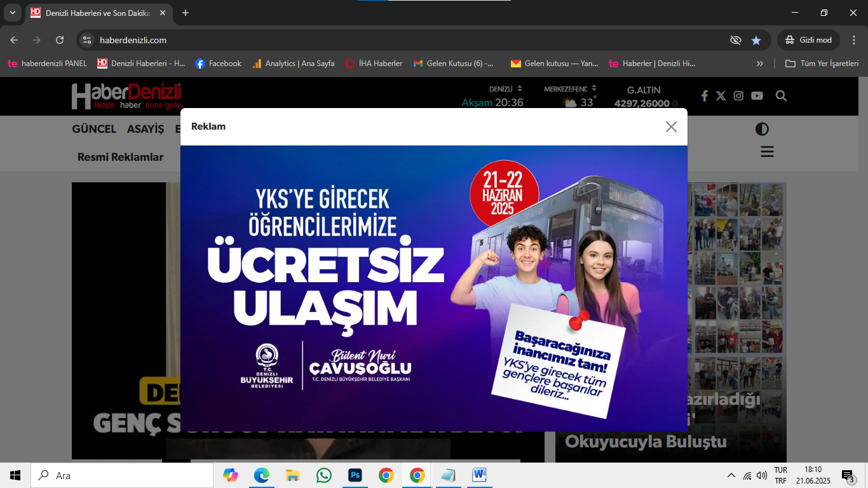
Task: Click the taskbar Ara search box
Action: tap(122, 475)
